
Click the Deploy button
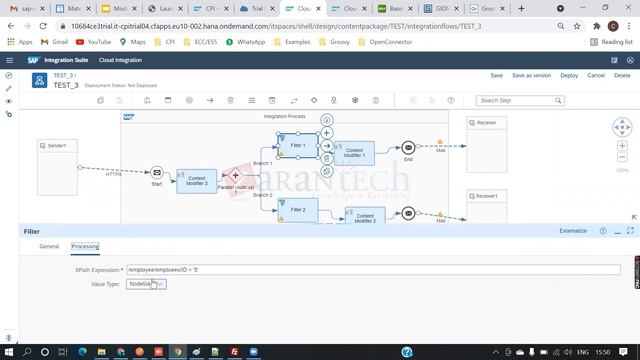(569, 76)
